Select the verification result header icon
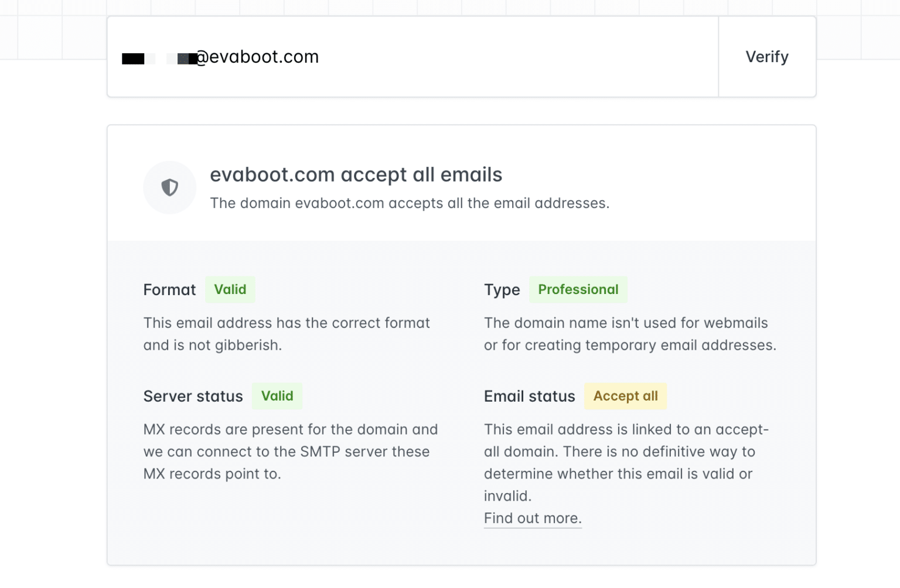Screen dimensions: 900x588 click(x=169, y=187)
